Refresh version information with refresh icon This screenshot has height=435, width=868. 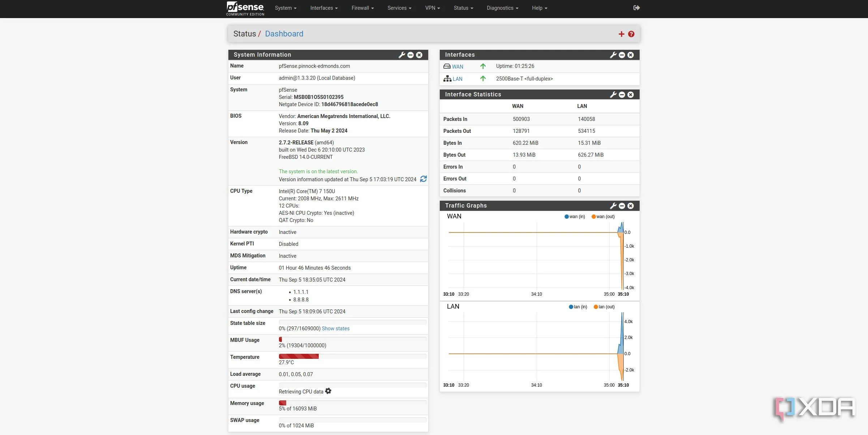click(423, 179)
